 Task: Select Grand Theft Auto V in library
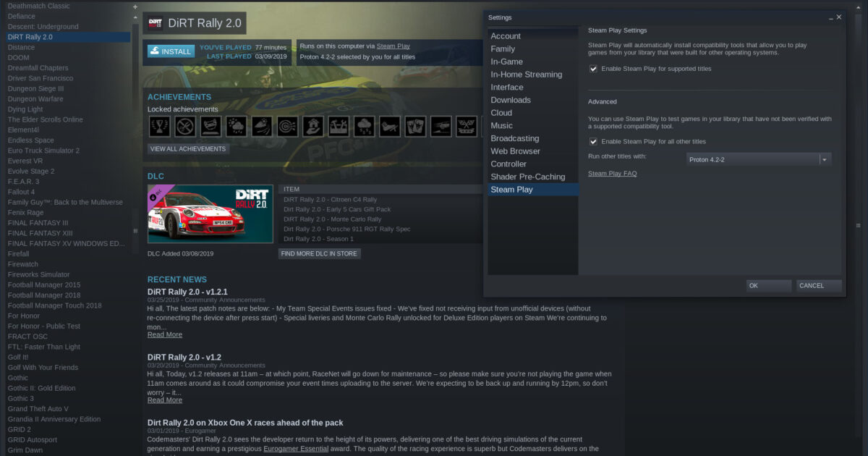pyautogui.click(x=38, y=409)
